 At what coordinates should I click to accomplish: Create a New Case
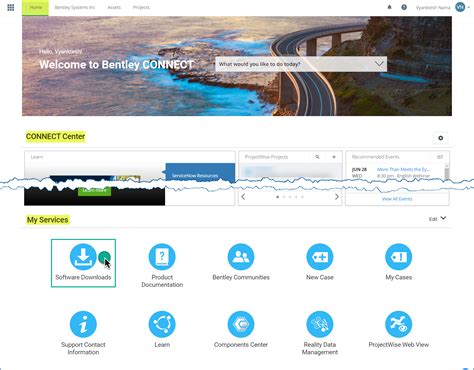tap(320, 262)
